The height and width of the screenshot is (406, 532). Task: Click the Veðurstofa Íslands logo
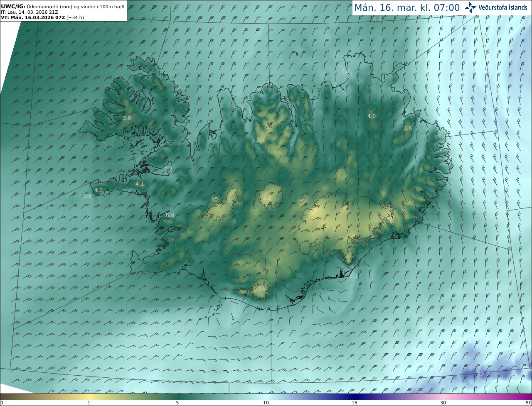[496, 7]
